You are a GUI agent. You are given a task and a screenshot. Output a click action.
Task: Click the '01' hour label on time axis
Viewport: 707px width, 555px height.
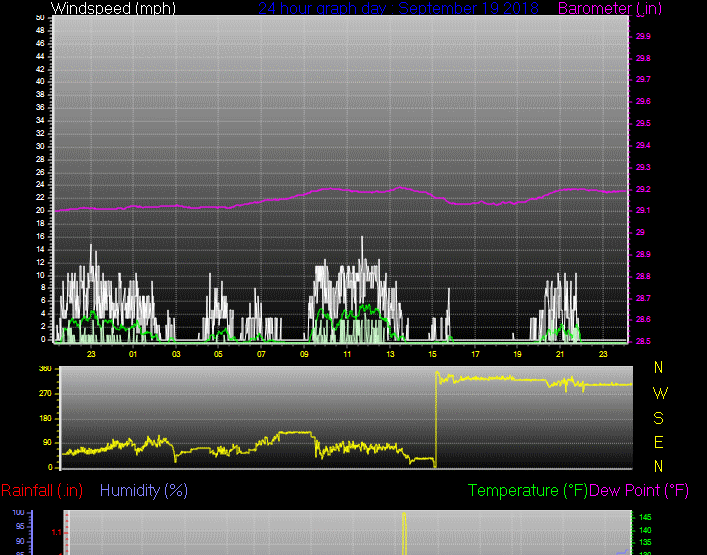(133, 354)
